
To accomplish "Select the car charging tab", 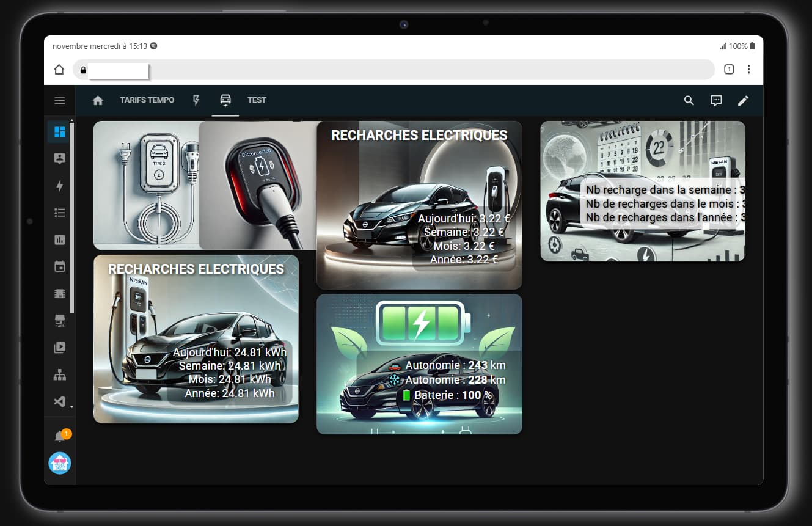I will pyautogui.click(x=225, y=100).
